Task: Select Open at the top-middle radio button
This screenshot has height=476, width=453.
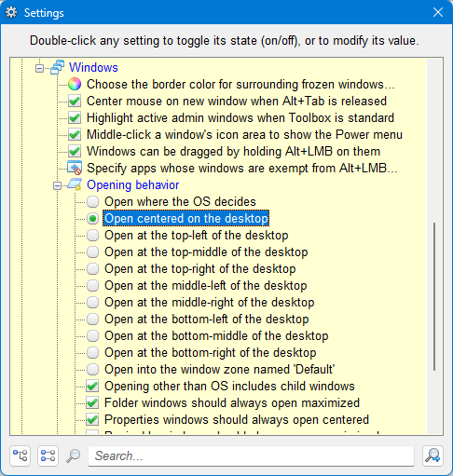Action: point(92,252)
